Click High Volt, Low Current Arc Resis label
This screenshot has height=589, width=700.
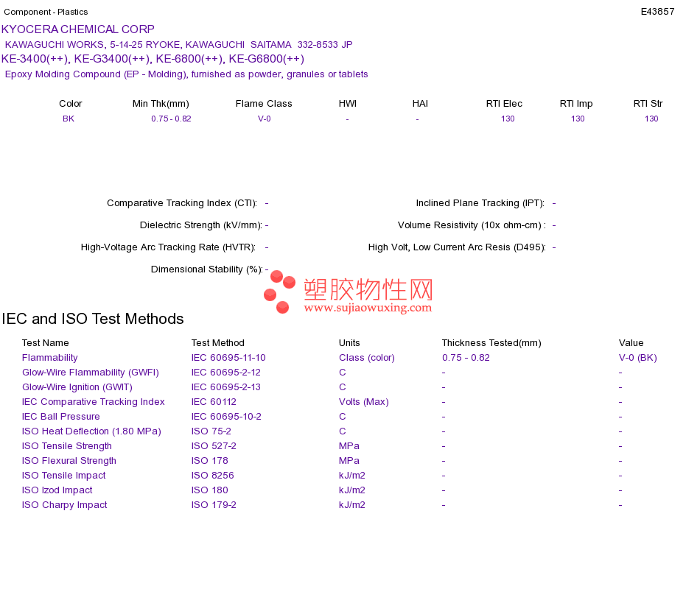(x=457, y=247)
